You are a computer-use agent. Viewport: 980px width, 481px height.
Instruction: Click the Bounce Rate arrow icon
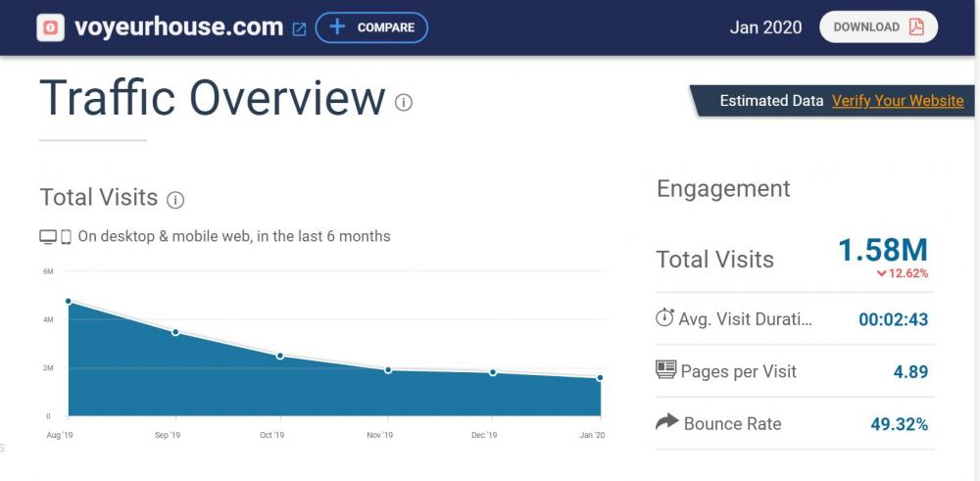point(666,423)
